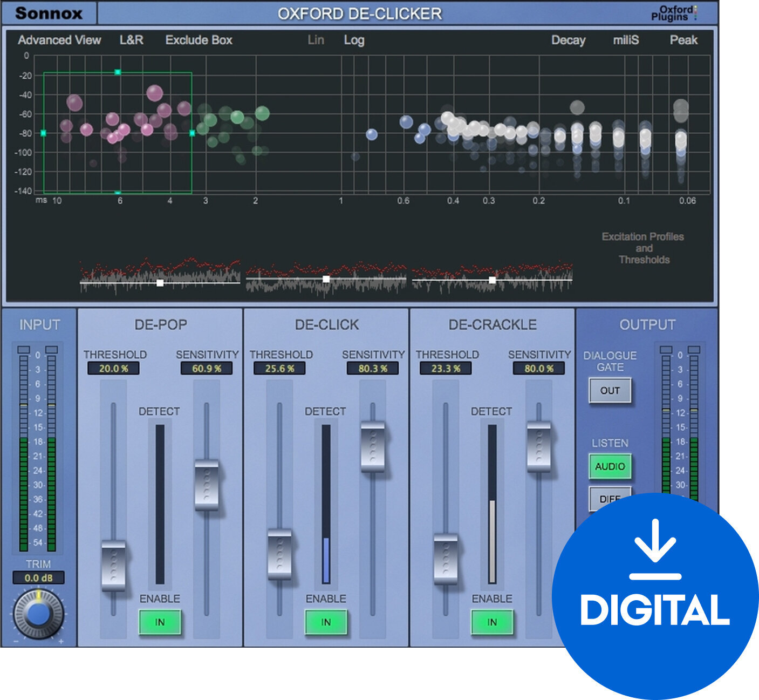Enable De-Crackle with its IN button
This screenshot has height=700, width=759.
(x=491, y=622)
